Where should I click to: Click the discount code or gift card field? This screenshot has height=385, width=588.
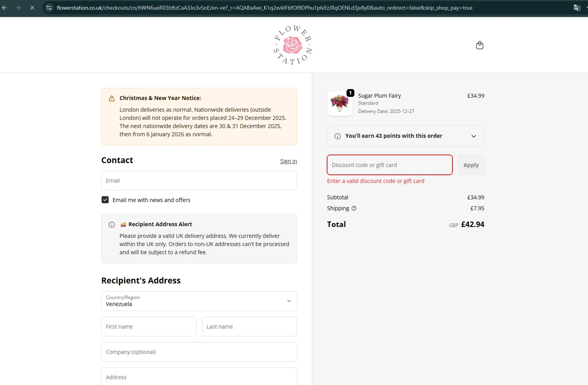(390, 165)
